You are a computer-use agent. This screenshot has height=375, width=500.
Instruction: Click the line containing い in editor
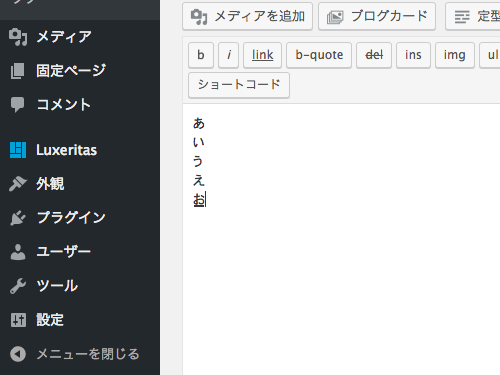(199, 142)
